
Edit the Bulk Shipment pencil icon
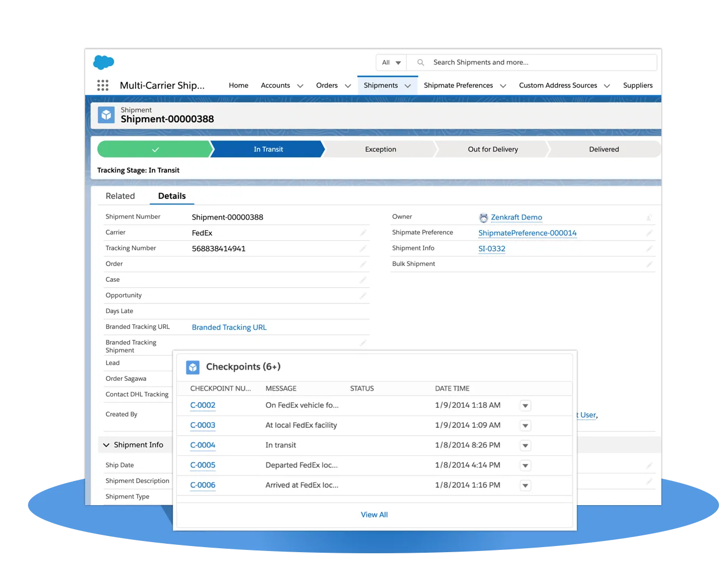click(649, 264)
